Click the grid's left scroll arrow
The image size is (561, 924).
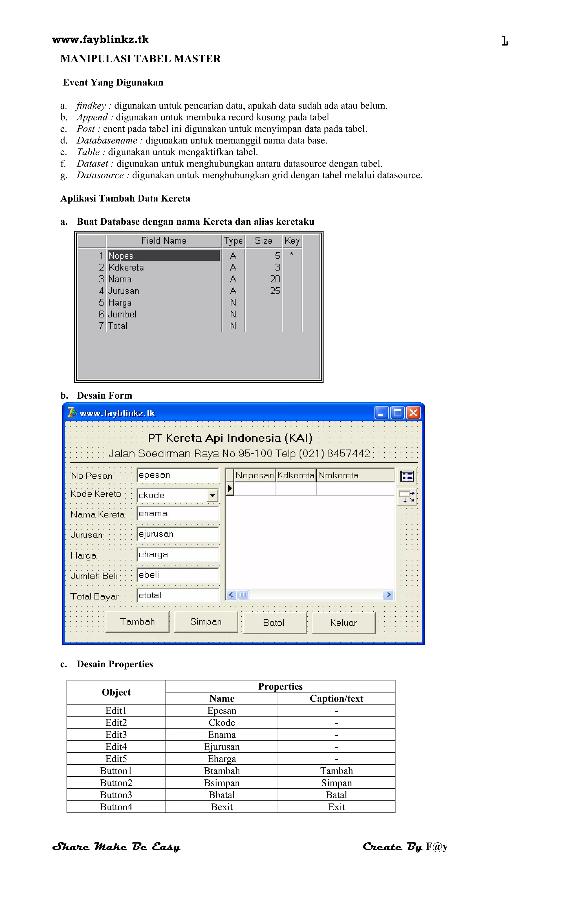[x=231, y=595]
